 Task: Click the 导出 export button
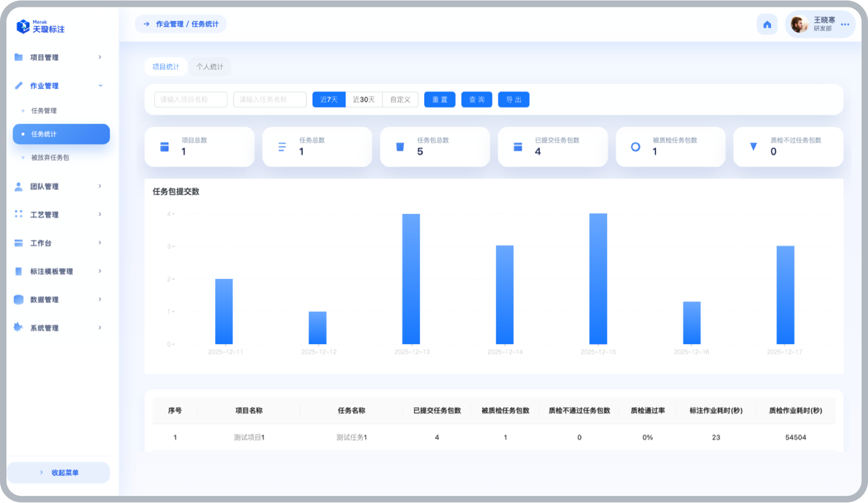pos(513,100)
